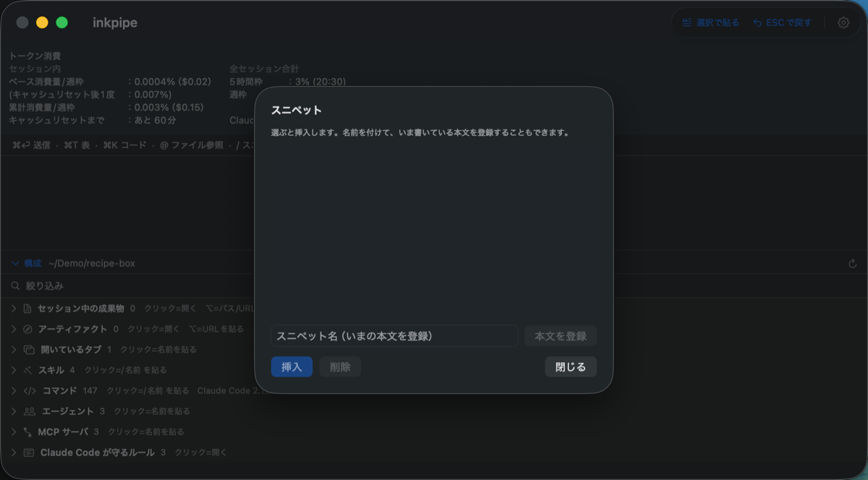Screen dimensions: 868x480
Task: Click the 0.0004% ($0.02) value
Action: (173, 82)
